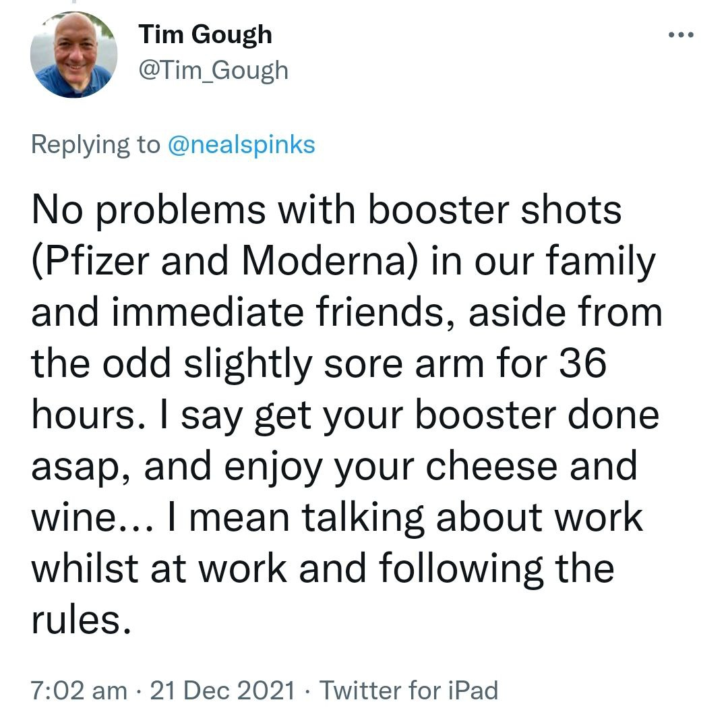The width and height of the screenshot is (728, 725).
Task: Open the Tim Gough display name link
Action: (206, 34)
